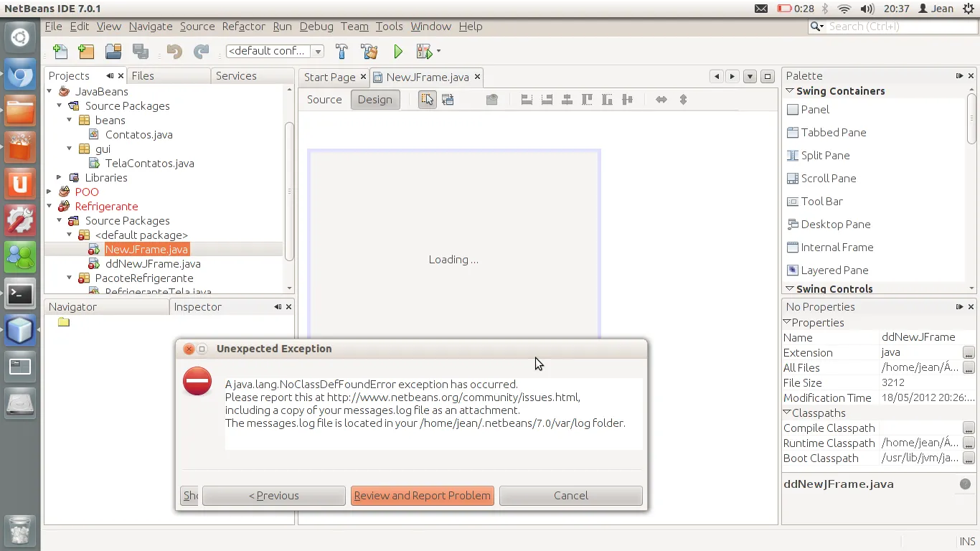Collapse the PacoteRefrigerante package node
This screenshot has height=551, width=980.
coord(70,278)
